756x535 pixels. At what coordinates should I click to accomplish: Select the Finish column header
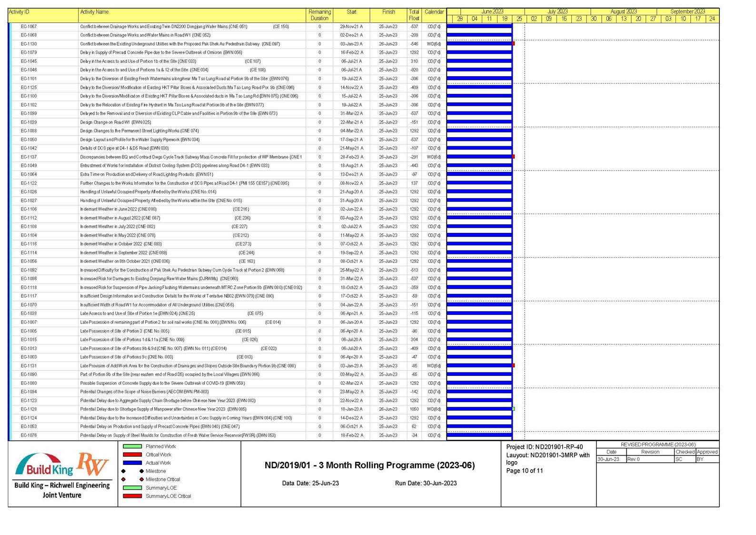[388, 15]
